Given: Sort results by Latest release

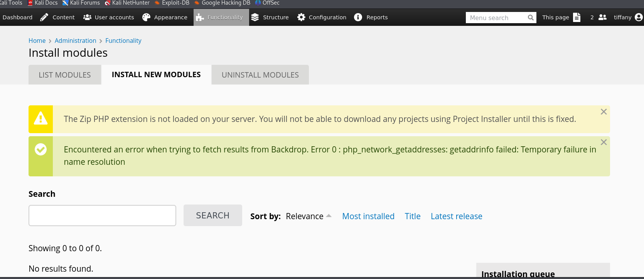Looking at the screenshot, I should click(457, 216).
